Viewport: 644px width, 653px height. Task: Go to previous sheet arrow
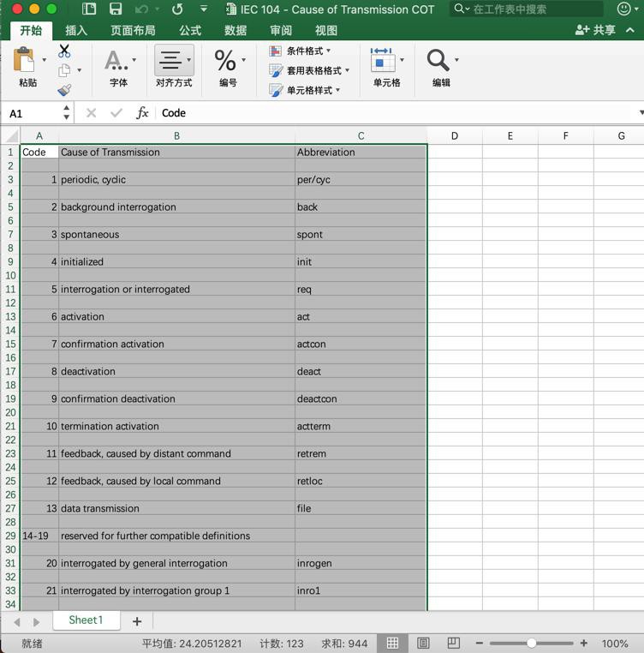click(17, 622)
